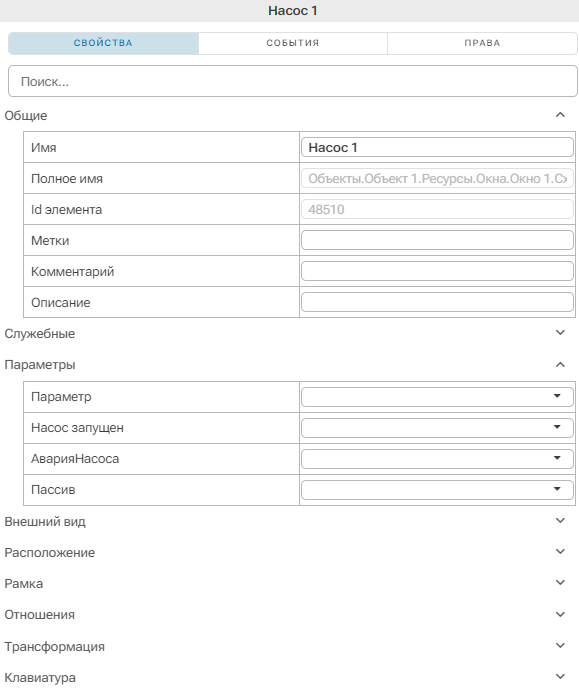The width and height of the screenshot is (579, 689).
Task: Expand the Служебные section
Action: [x=560, y=333]
